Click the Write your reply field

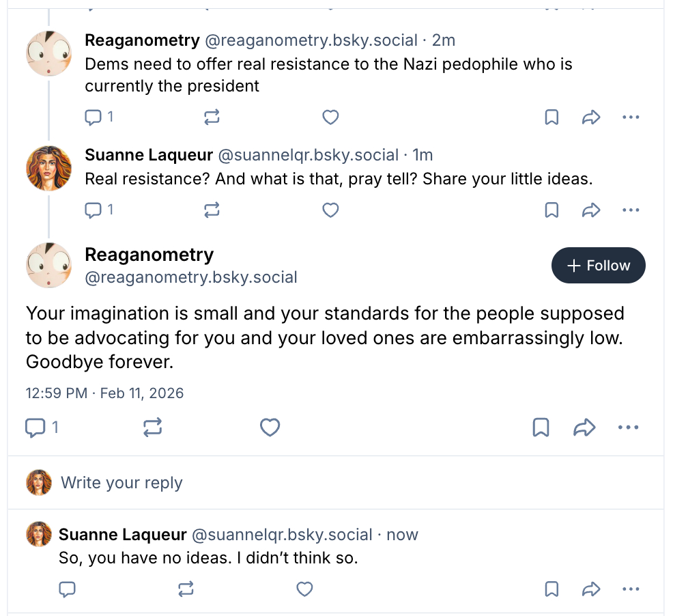121,483
